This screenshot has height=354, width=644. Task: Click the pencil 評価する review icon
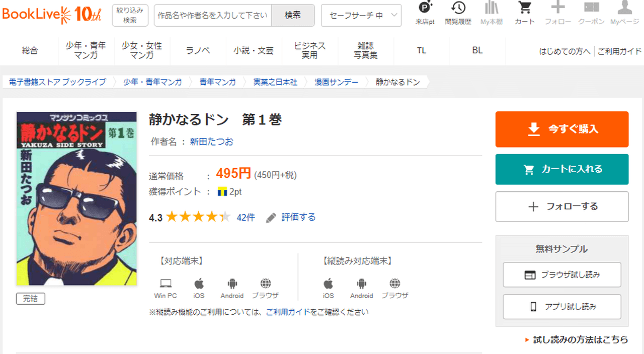[x=271, y=218]
